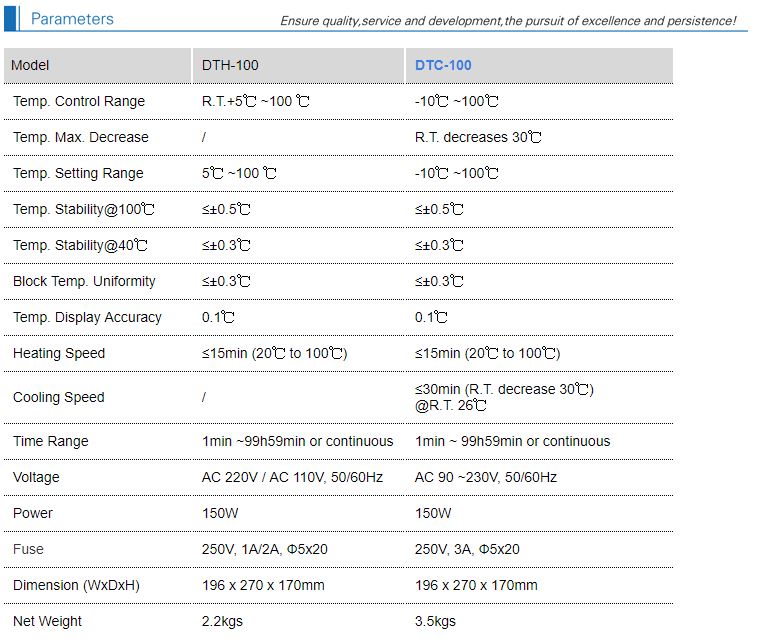757x642 pixels.
Task: Click the Parameters section heading
Action: [72, 19]
